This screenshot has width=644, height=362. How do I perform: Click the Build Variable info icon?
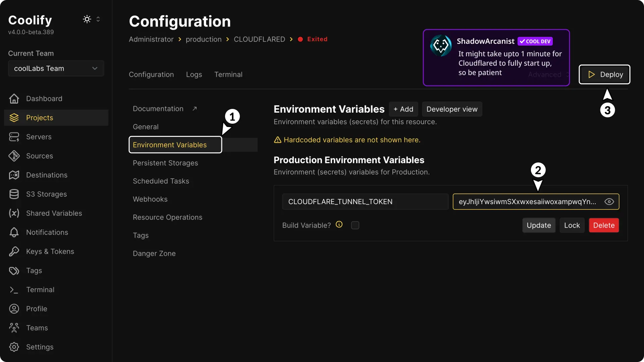click(x=339, y=225)
